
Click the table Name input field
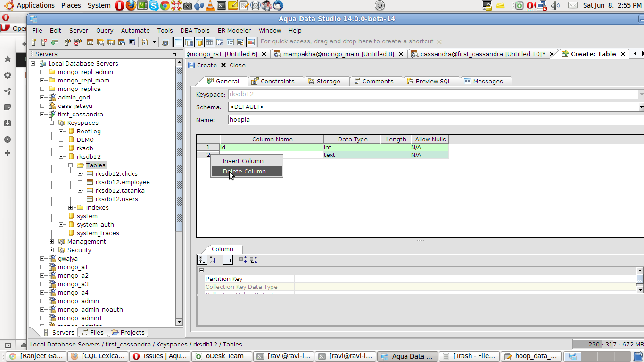pos(436,120)
